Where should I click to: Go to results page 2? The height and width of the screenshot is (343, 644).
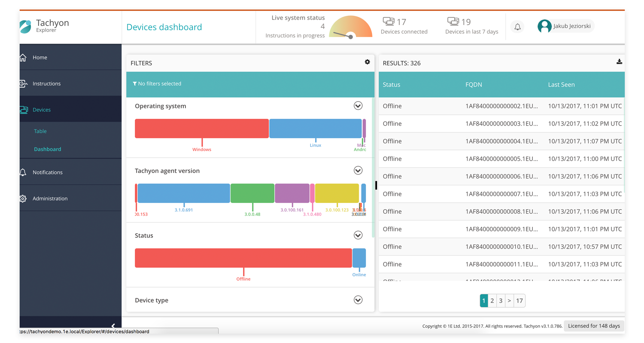492,301
